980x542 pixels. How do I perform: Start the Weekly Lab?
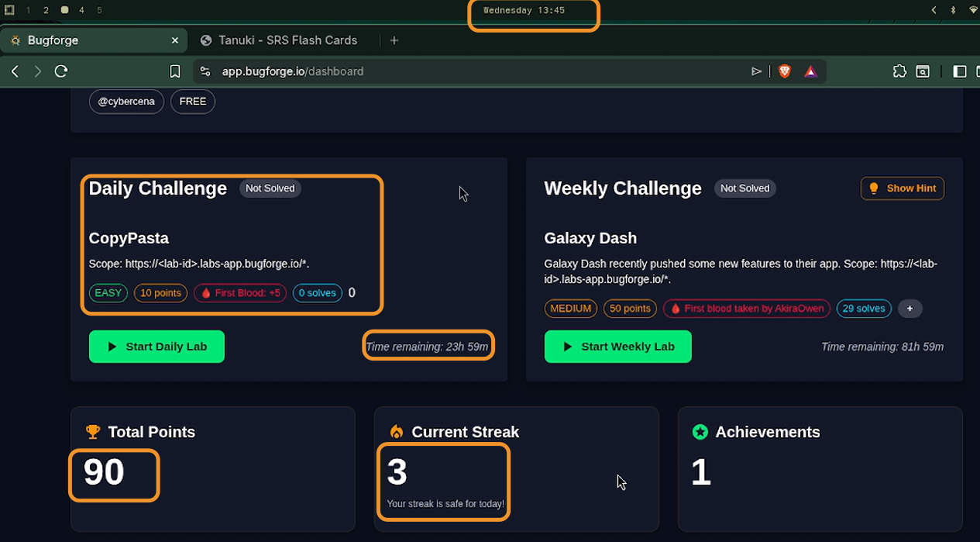click(617, 347)
